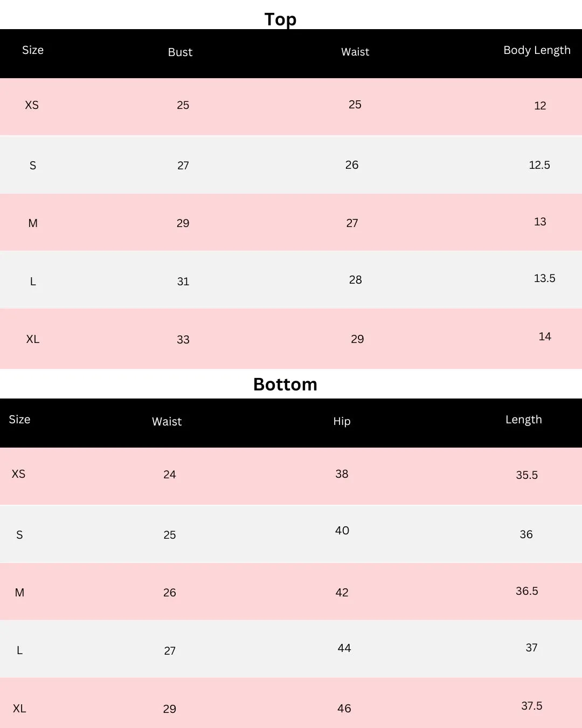
Task: Click the length value 36.5
Action: [526, 591]
